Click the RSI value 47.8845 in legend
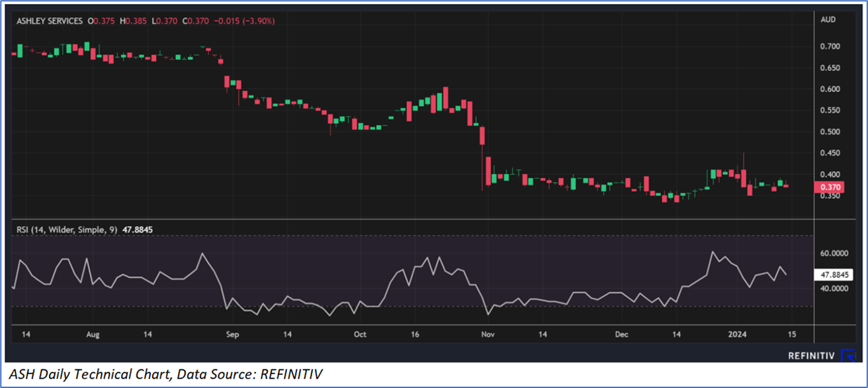This screenshot has width=868, height=388. click(138, 230)
